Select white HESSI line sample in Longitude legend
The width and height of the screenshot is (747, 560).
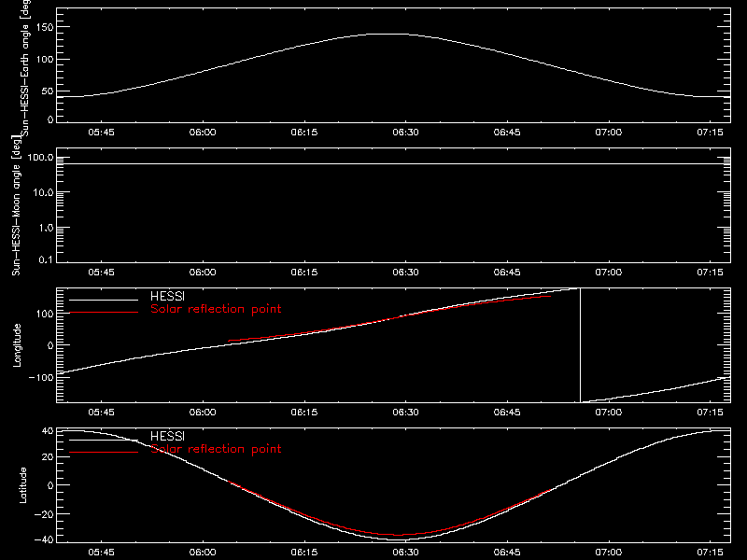click(104, 300)
